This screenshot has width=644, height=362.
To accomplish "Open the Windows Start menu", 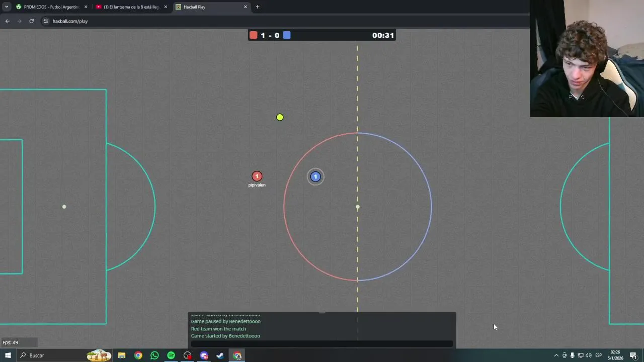I will [x=8, y=355].
